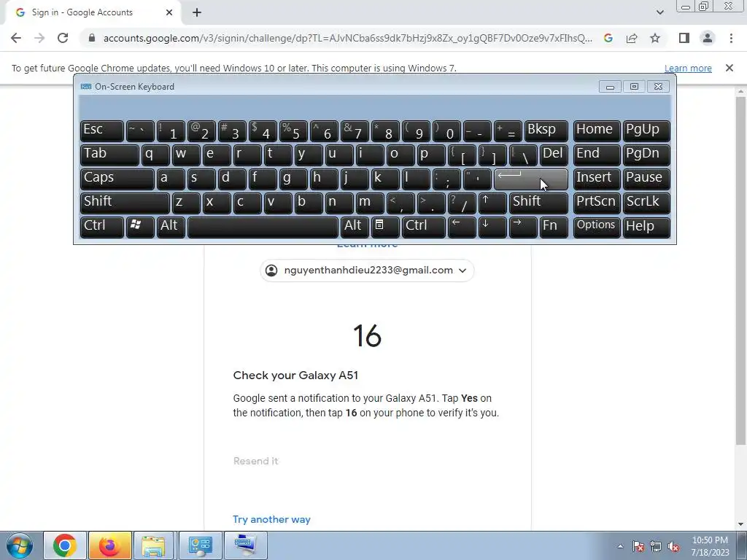The width and height of the screenshot is (747, 560).
Task: Bookmark this page with star icon
Action: (655, 38)
